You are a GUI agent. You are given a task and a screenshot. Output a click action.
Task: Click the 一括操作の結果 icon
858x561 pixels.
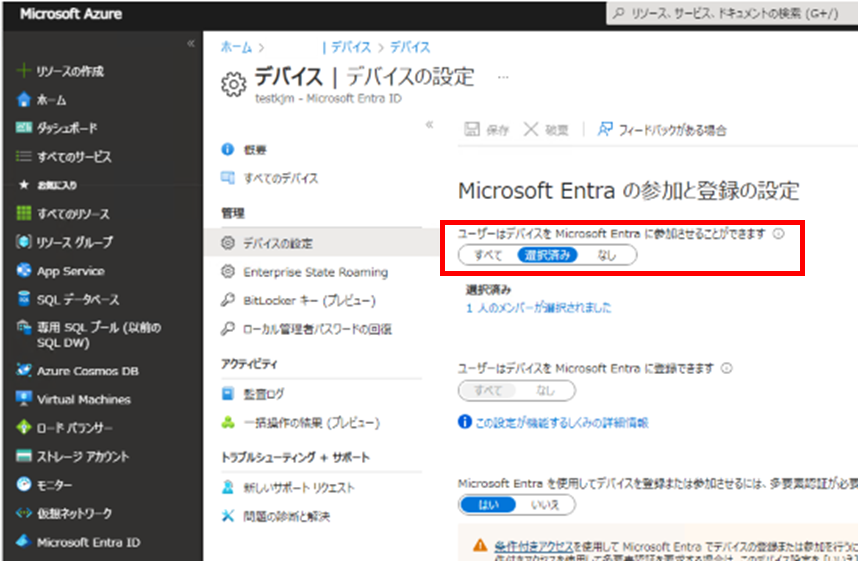[228, 423]
